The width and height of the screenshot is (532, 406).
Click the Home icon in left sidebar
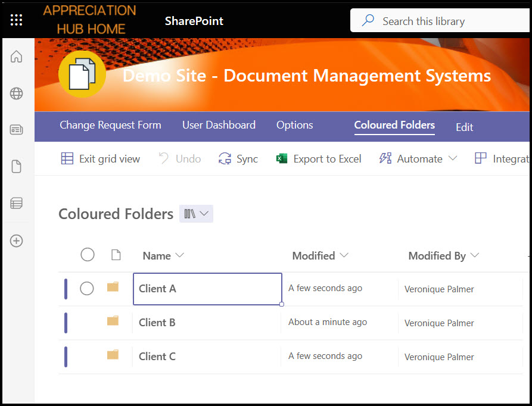pos(17,57)
